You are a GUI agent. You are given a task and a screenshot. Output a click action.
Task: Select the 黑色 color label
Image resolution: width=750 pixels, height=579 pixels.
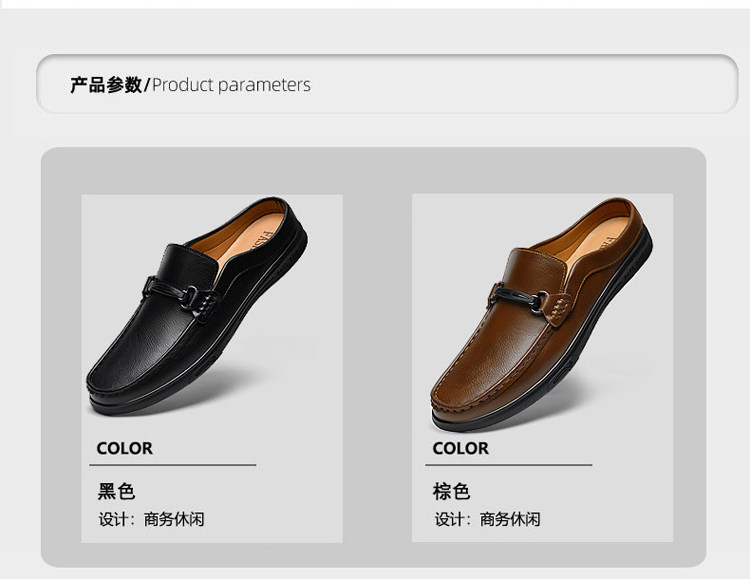click(x=116, y=491)
